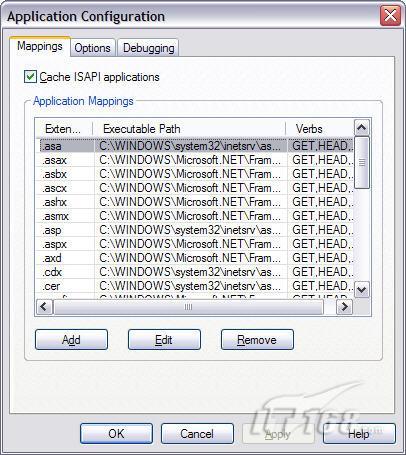Sort by the Executable Path column header
The image size is (406, 455).
pyautogui.click(x=189, y=129)
